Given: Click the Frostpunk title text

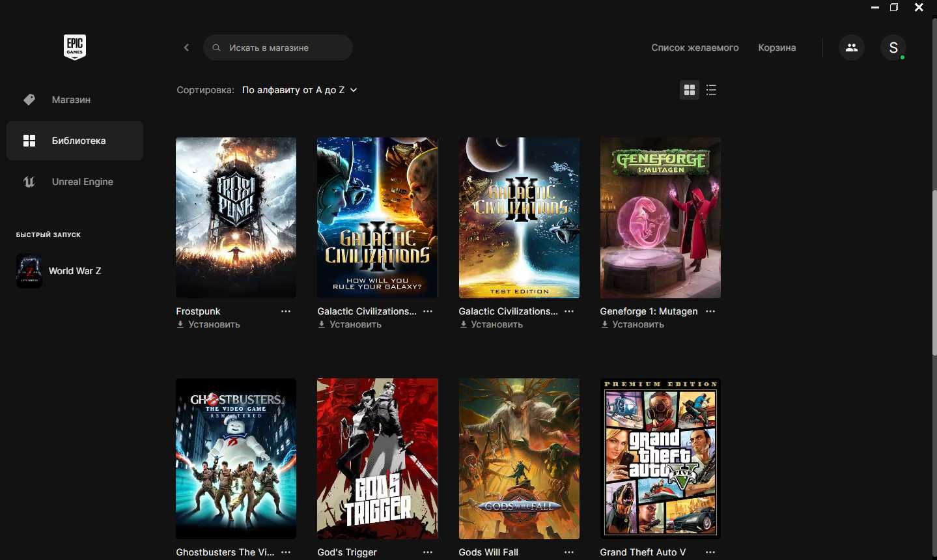Looking at the screenshot, I should (198, 311).
